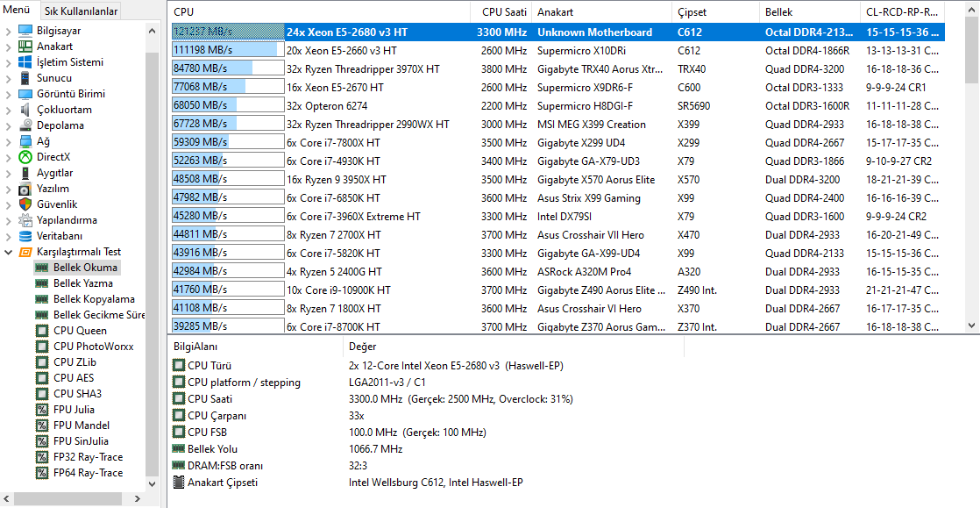
Task: Click the CPU Türü chip icon in details
Action: (x=179, y=365)
